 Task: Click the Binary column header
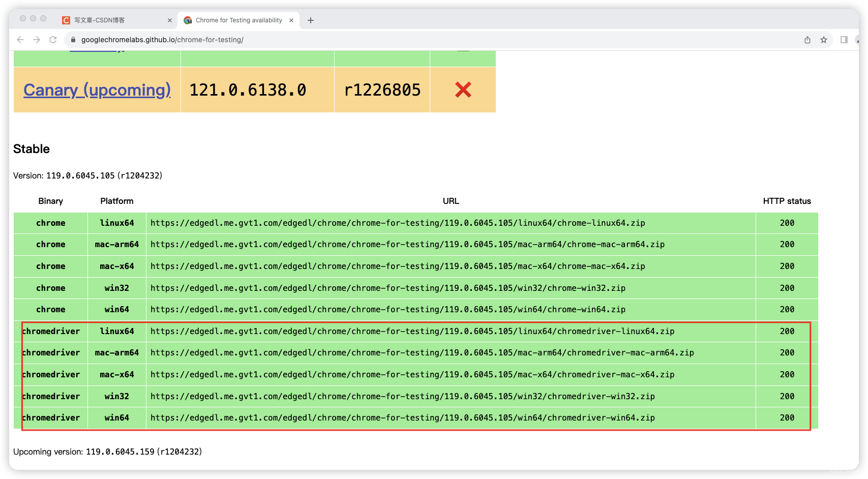(x=51, y=201)
